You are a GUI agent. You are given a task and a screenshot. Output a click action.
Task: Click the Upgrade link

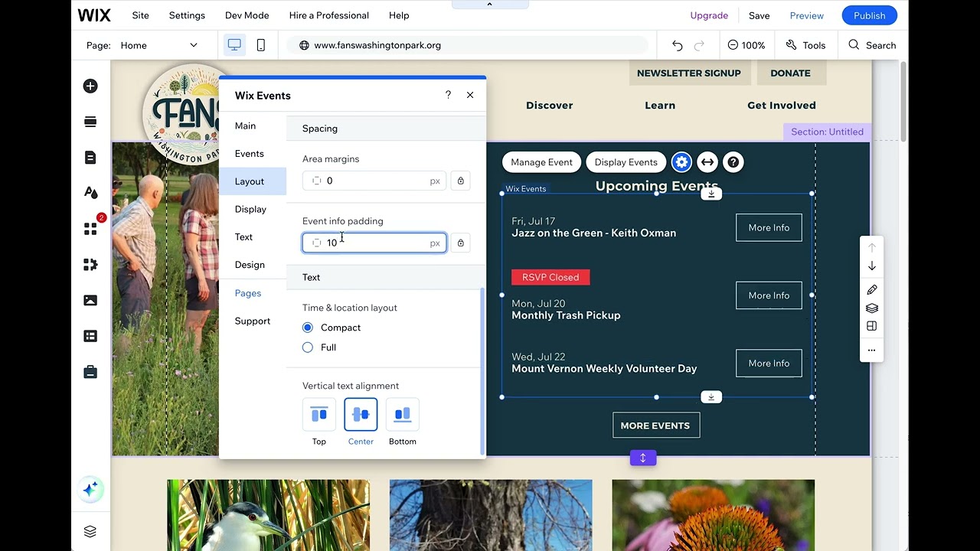[x=709, y=15]
